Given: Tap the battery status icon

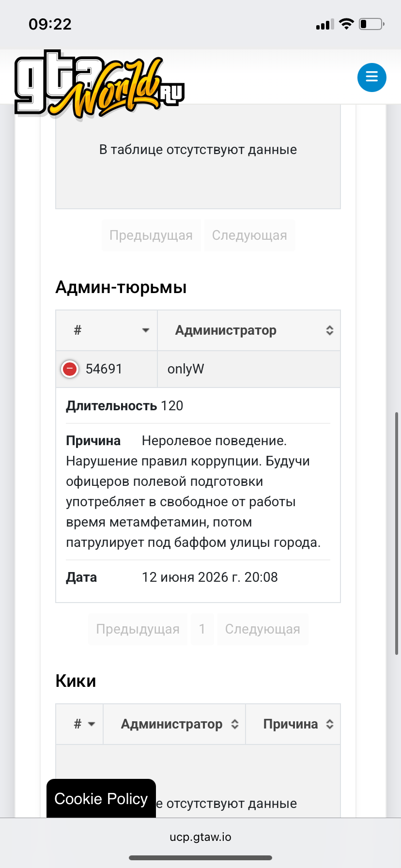Looking at the screenshot, I should [x=371, y=24].
